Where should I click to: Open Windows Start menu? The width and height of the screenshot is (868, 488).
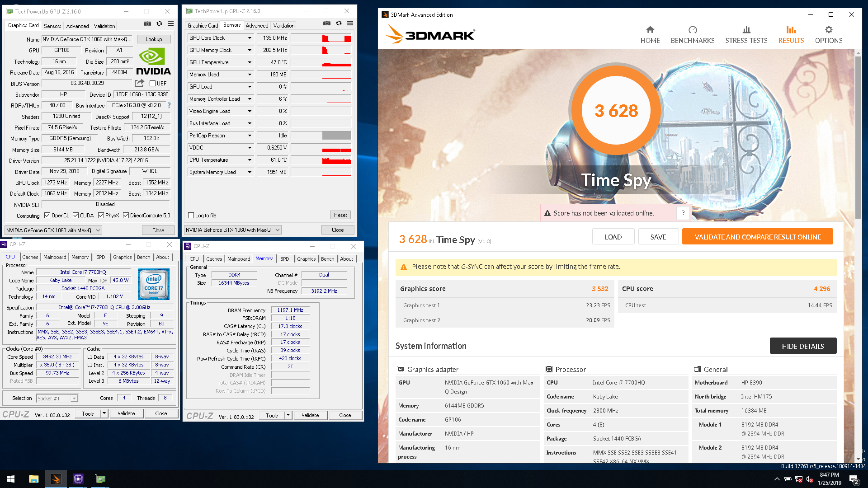[x=11, y=479]
